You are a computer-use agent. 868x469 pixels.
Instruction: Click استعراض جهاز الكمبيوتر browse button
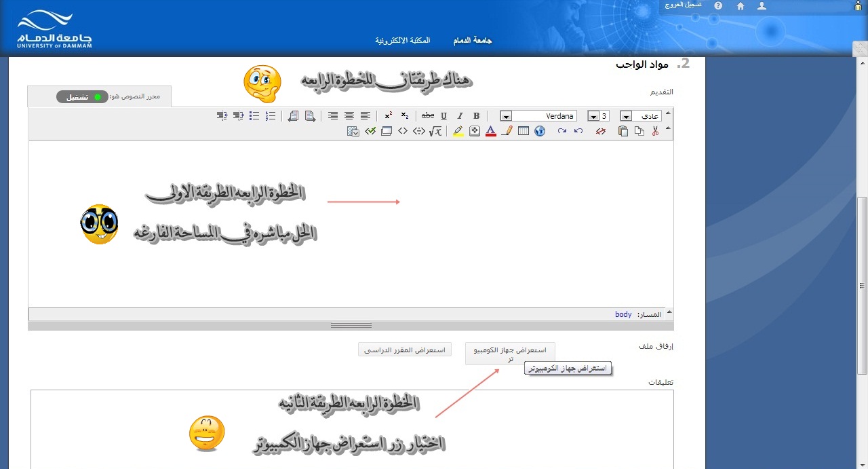(510, 354)
